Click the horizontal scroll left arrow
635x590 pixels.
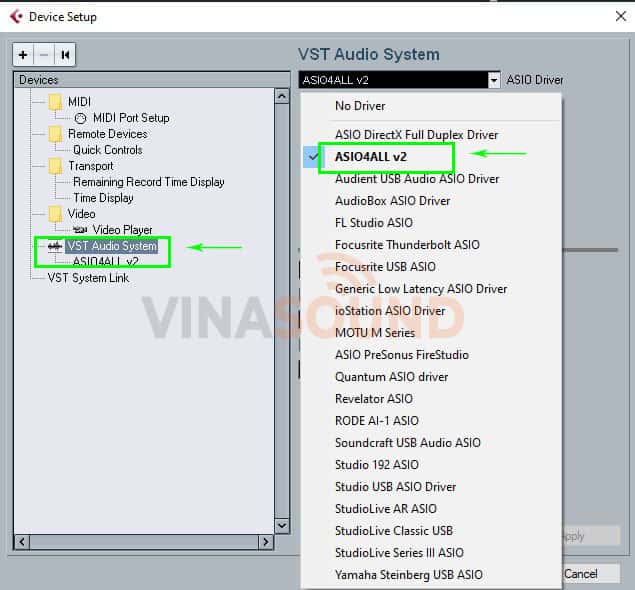point(22,542)
